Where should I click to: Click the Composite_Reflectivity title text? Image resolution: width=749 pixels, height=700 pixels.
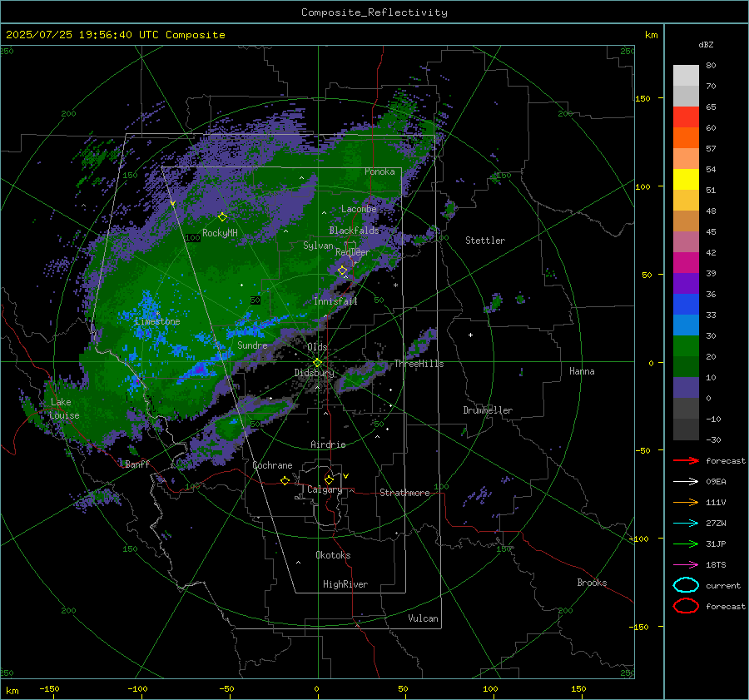(x=374, y=12)
